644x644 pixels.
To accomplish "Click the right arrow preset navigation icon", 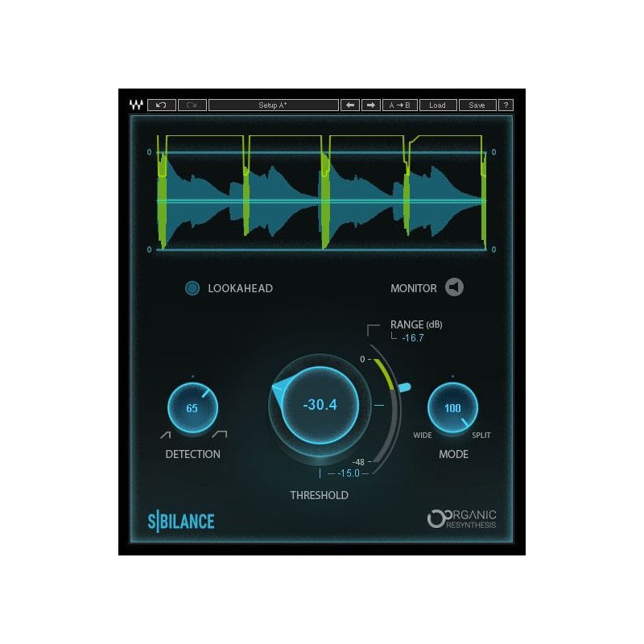I will (369, 105).
